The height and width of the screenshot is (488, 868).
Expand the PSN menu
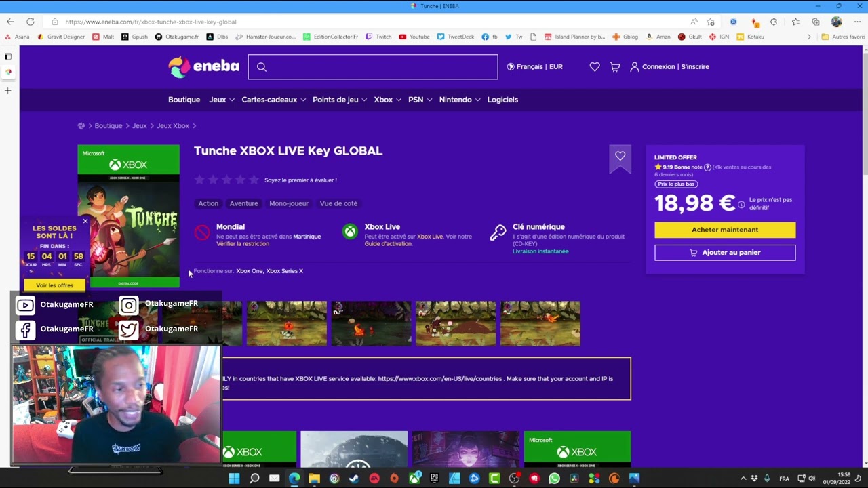tap(420, 100)
